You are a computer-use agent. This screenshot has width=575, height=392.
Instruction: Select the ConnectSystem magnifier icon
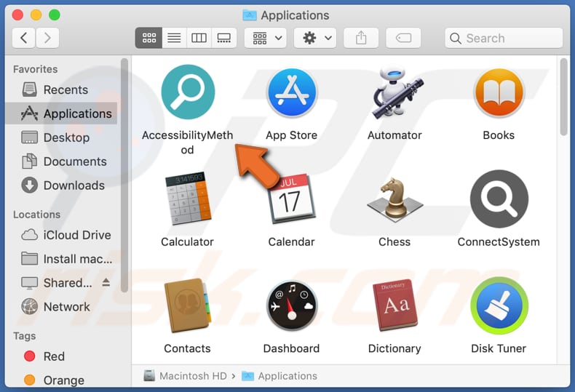(x=499, y=199)
